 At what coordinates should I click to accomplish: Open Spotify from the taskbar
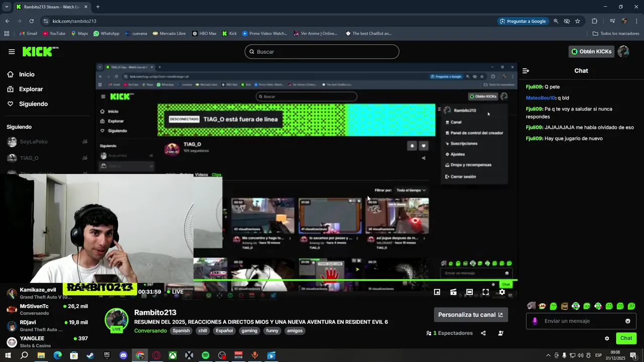pyautogui.click(x=205, y=355)
